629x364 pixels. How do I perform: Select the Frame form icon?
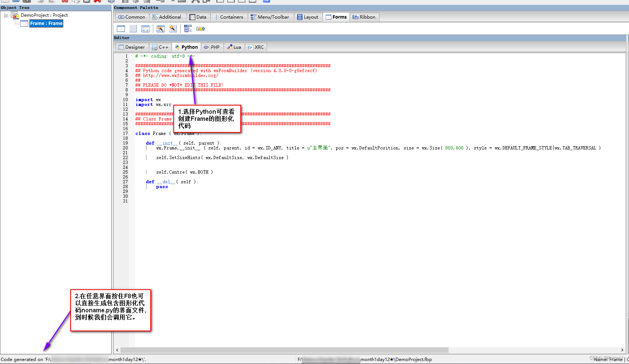click(121, 29)
